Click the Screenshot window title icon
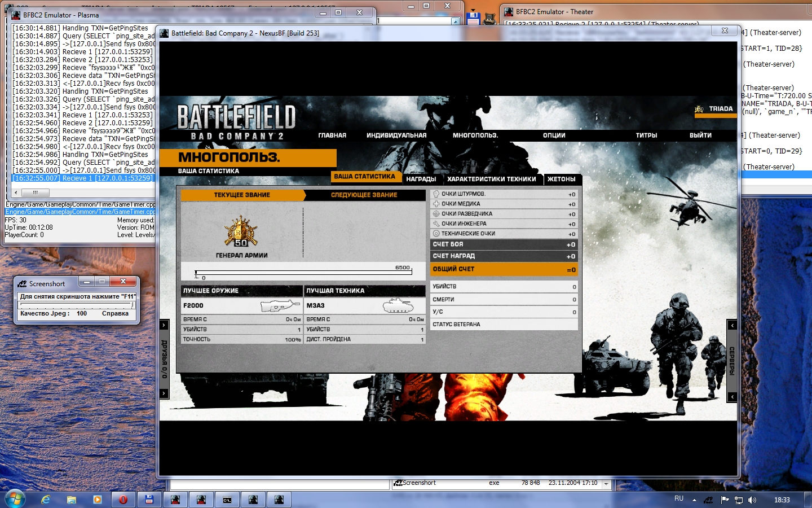 22,284
